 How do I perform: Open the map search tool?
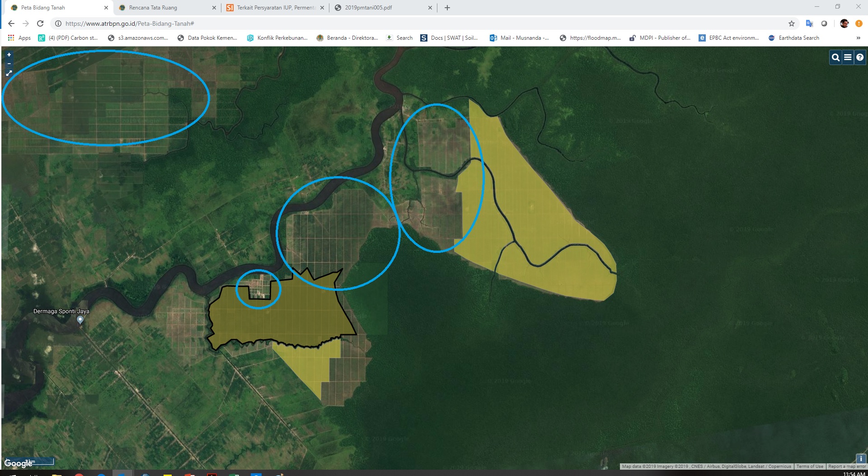coord(835,58)
